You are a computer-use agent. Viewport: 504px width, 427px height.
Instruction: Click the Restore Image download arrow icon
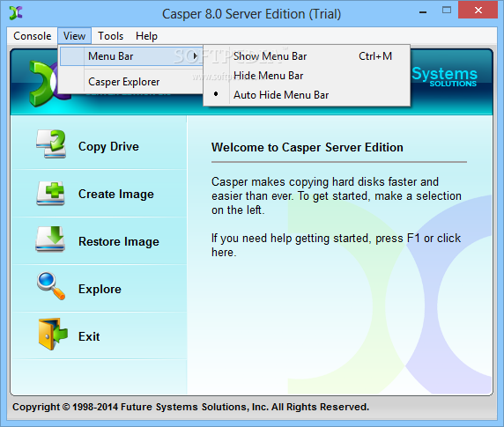tap(50, 239)
